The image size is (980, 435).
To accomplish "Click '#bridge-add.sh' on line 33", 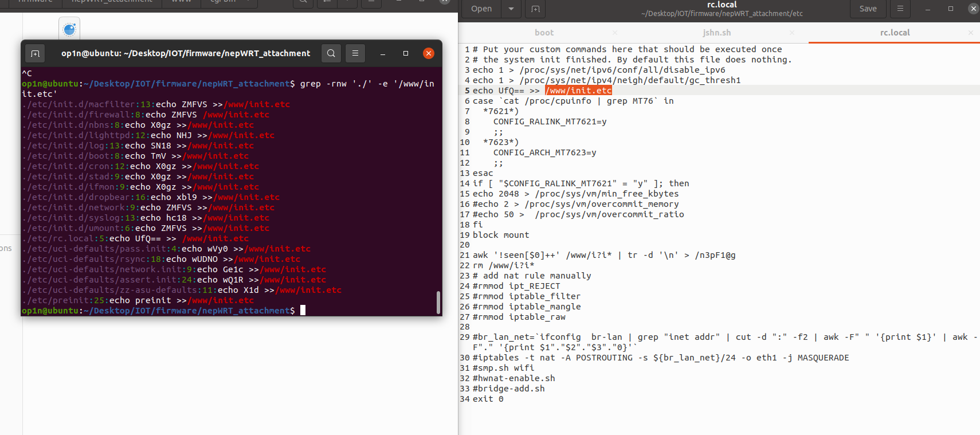I will pos(508,389).
